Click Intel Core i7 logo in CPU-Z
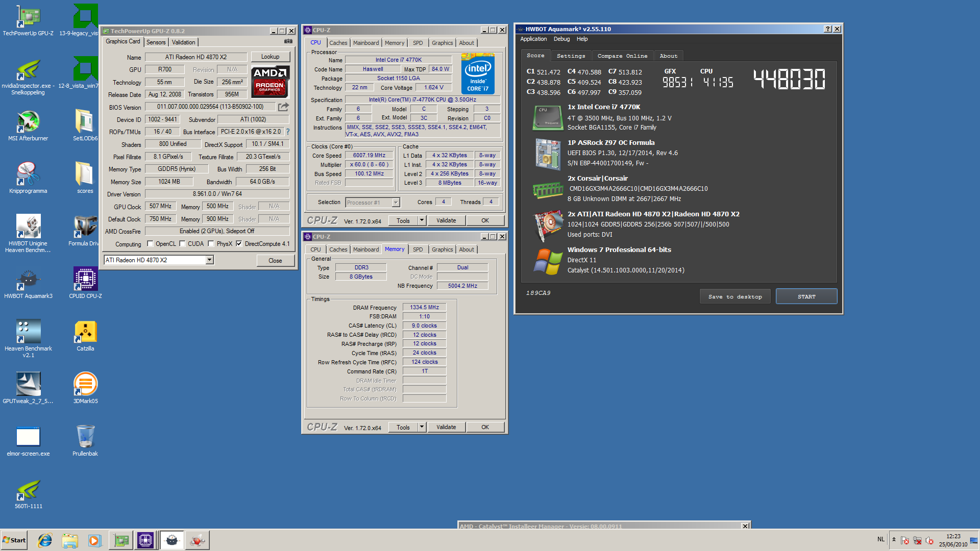 478,74
